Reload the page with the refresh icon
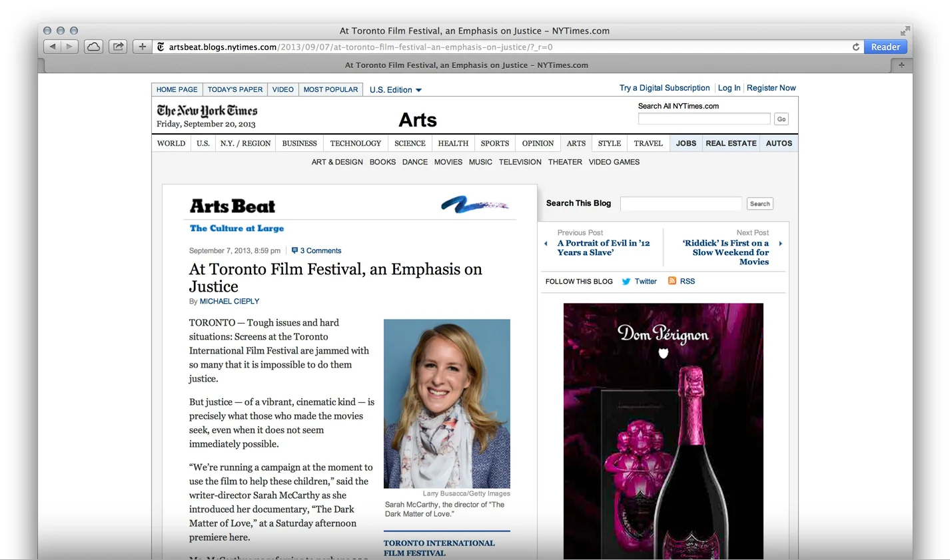The image size is (950, 560). pyautogui.click(x=856, y=47)
